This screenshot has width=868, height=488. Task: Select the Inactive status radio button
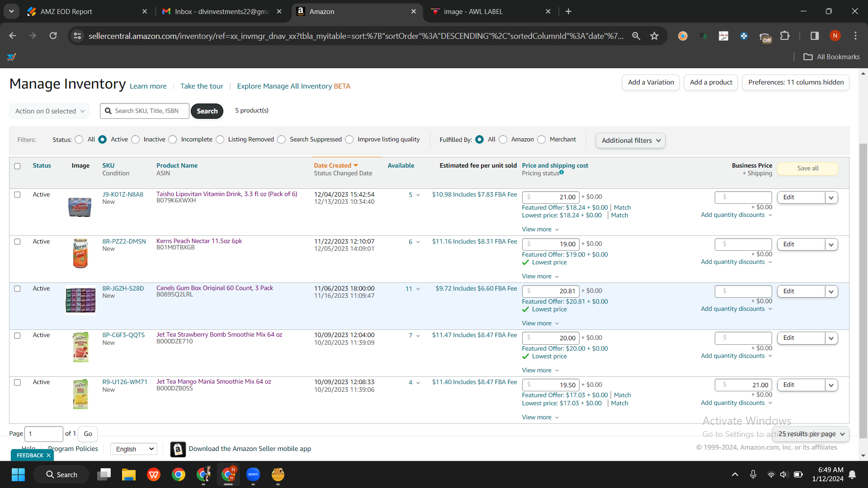pyautogui.click(x=136, y=140)
